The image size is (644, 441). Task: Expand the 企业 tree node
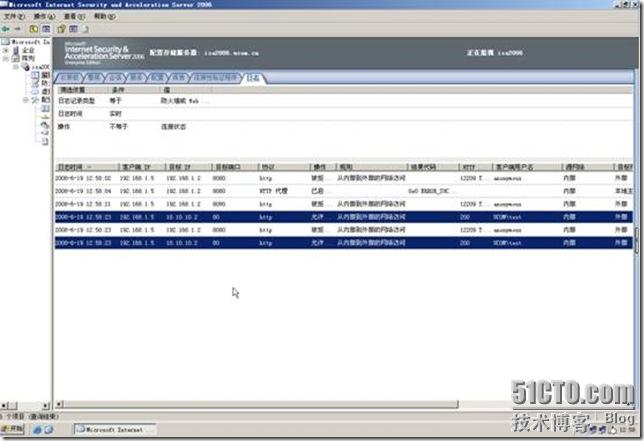[x=6, y=50]
